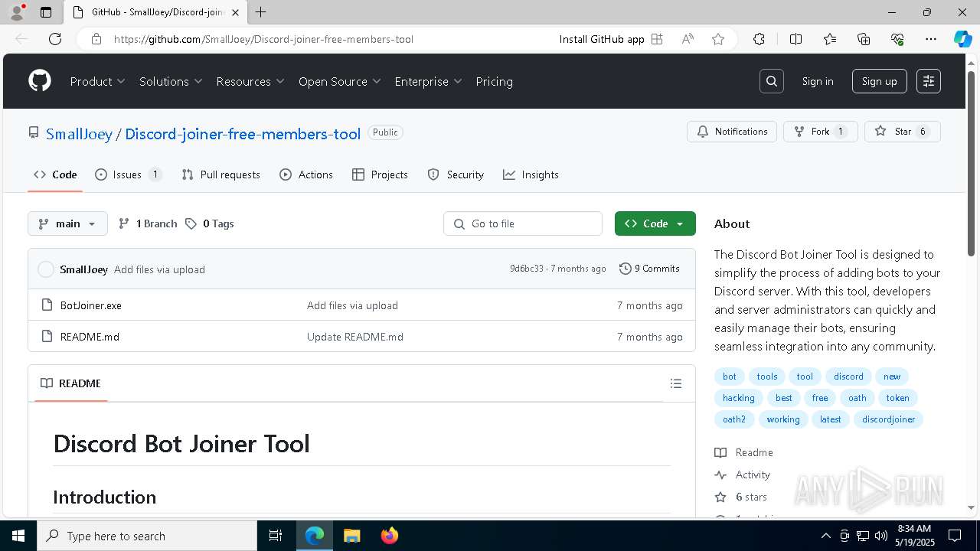The height and width of the screenshot is (551, 980).
Task: Open Task View on the taskbar
Action: point(276,536)
